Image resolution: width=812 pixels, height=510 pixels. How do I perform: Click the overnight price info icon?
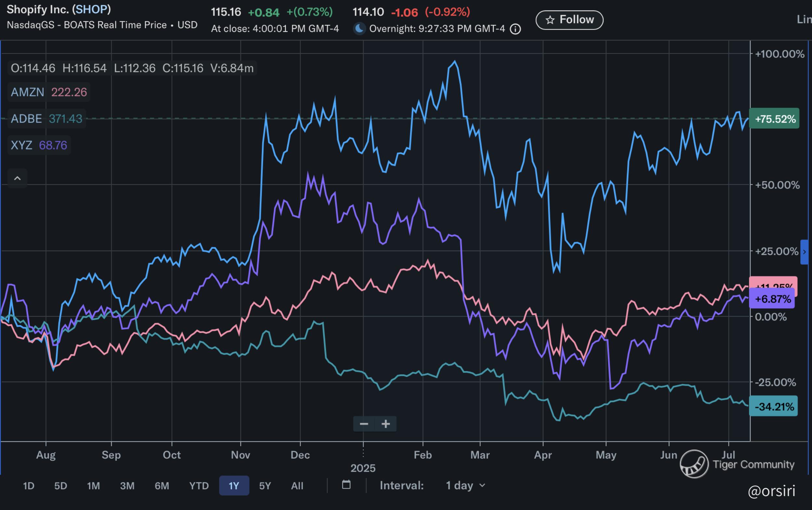(x=515, y=29)
